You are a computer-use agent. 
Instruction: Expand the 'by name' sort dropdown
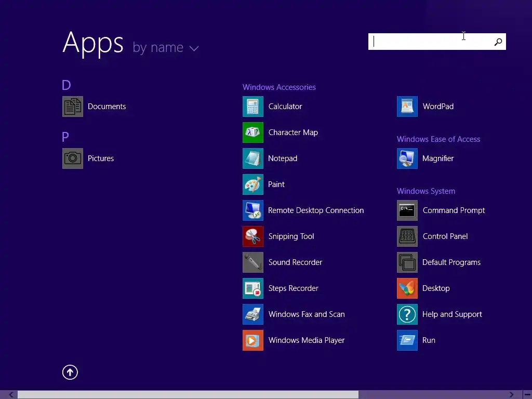coord(165,47)
